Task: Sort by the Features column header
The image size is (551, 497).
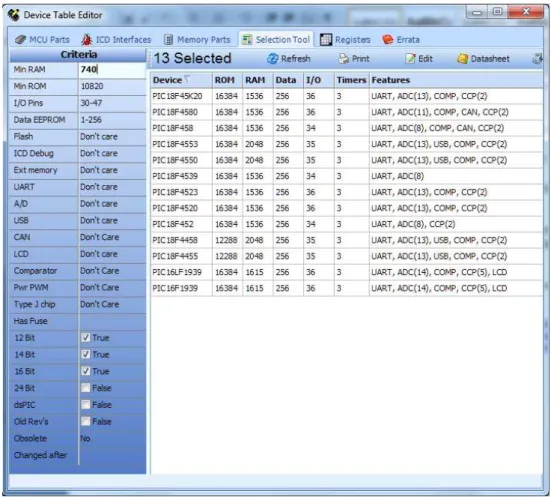Action: click(x=456, y=80)
